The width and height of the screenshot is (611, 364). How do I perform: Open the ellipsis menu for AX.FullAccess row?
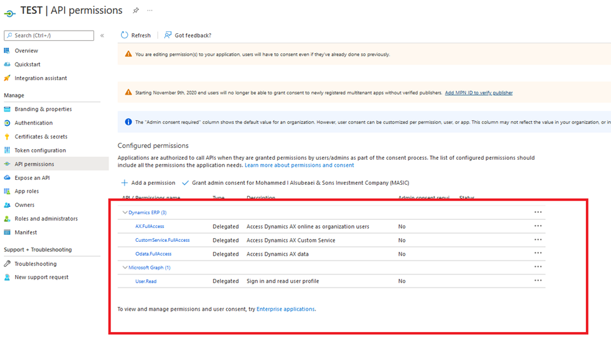[538, 226]
